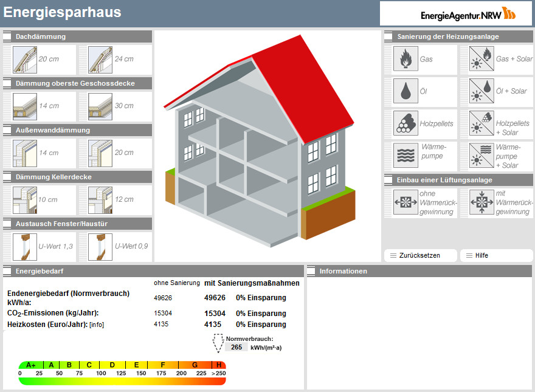This screenshot has width=535, height=392.
Task: Pick the Wärmepumpe + Solar icon
Action: coord(478,156)
